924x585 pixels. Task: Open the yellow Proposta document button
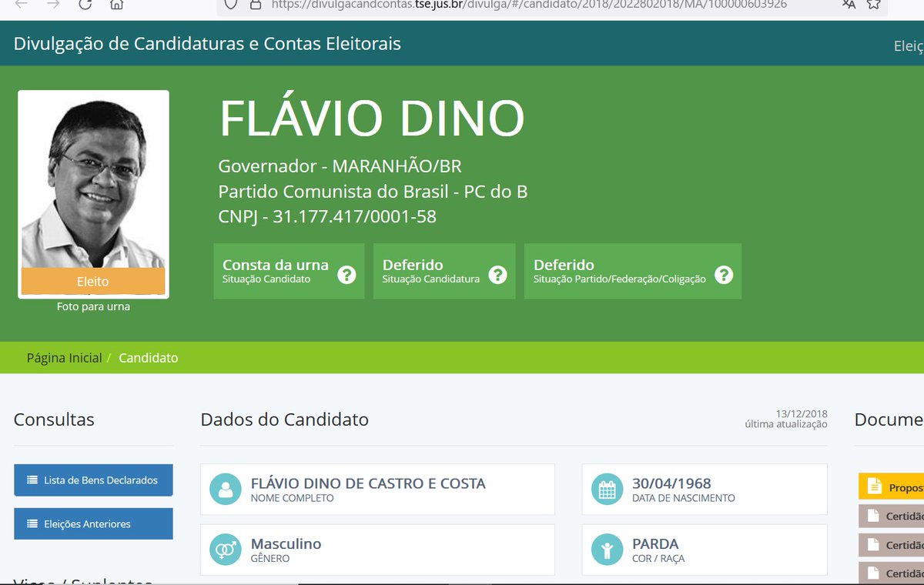[892, 487]
